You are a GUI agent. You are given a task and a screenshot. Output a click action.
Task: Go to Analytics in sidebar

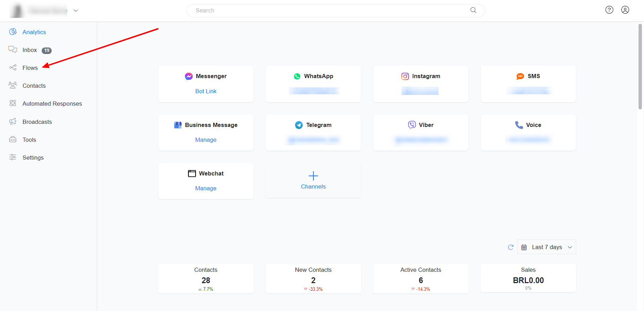[x=34, y=32]
